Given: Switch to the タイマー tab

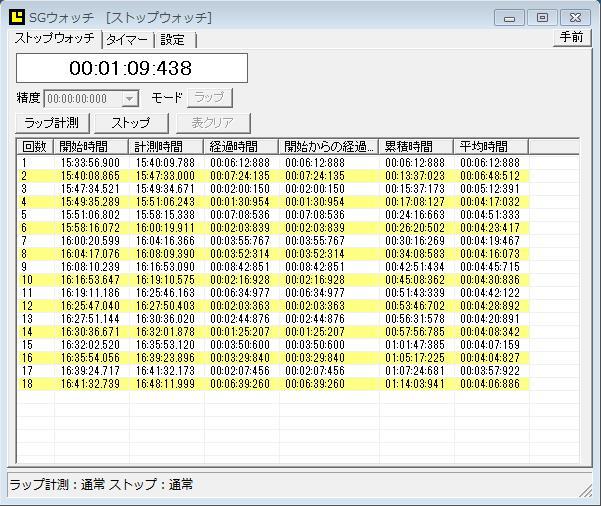Looking at the screenshot, I should click(x=127, y=40).
